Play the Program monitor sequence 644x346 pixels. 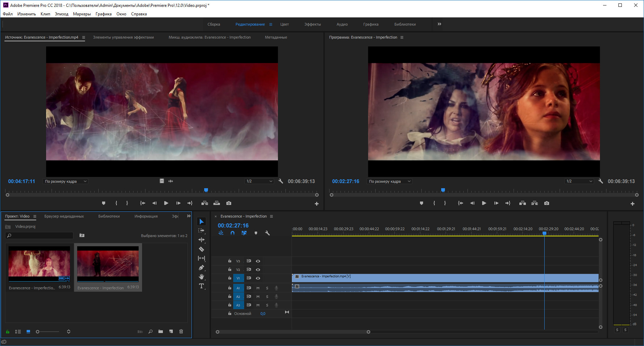coord(484,203)
